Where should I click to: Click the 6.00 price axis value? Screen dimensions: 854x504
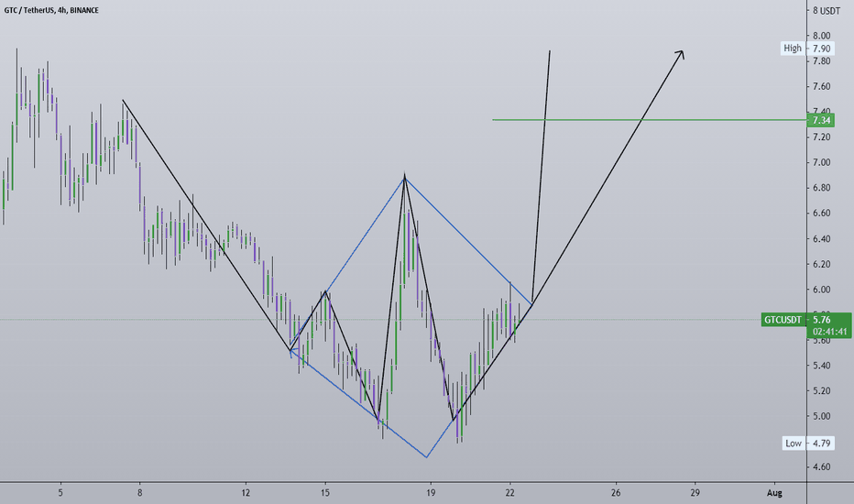(821, 290)
